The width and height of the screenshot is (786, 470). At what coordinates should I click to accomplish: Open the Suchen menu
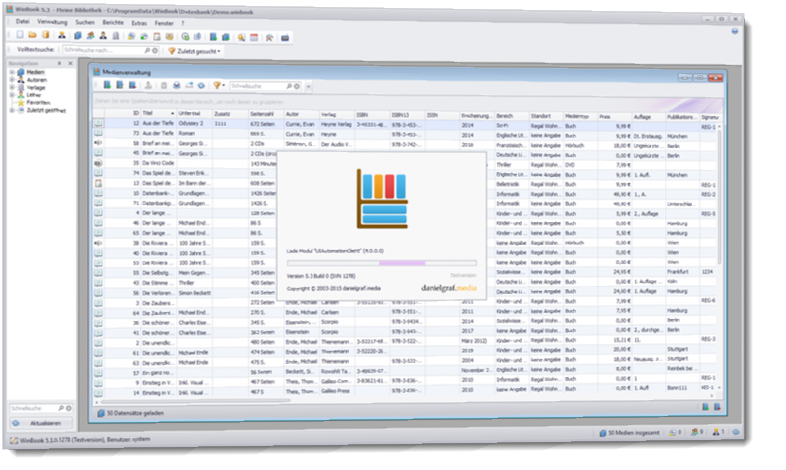(x=85, y=23)
